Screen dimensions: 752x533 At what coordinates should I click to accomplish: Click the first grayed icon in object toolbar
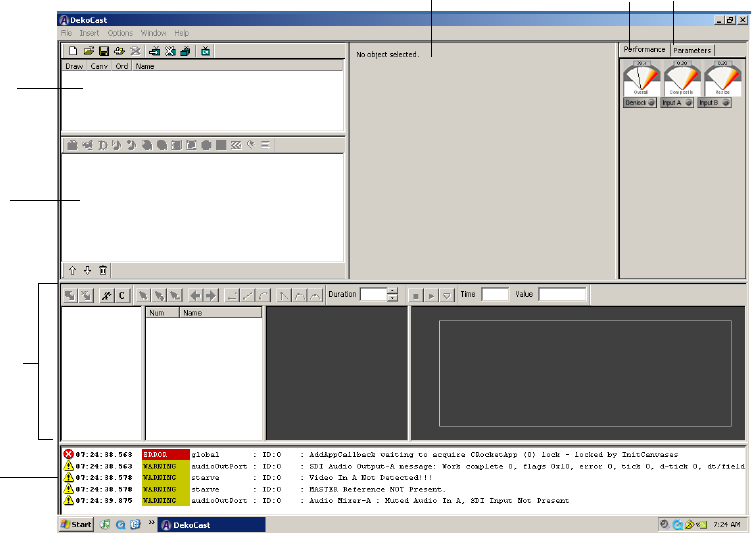click(72, 145)
